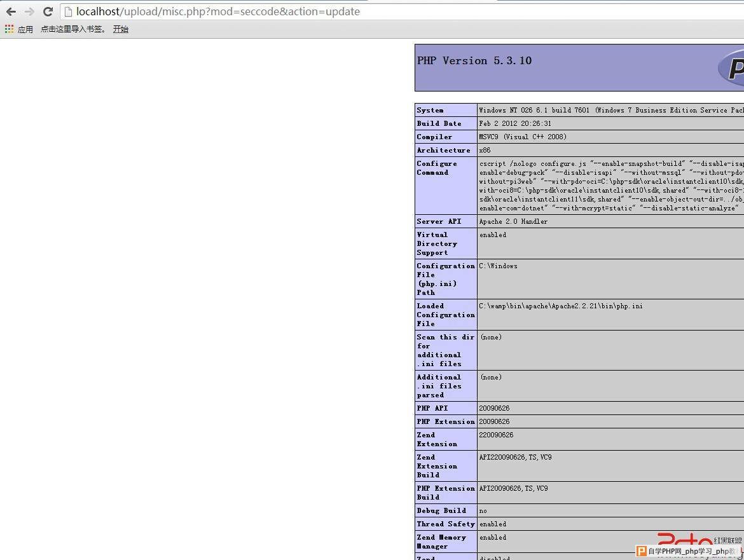Select the Thread Safety label
The width and height of the screenshot is (744, 560).
[x=446, y=524]
